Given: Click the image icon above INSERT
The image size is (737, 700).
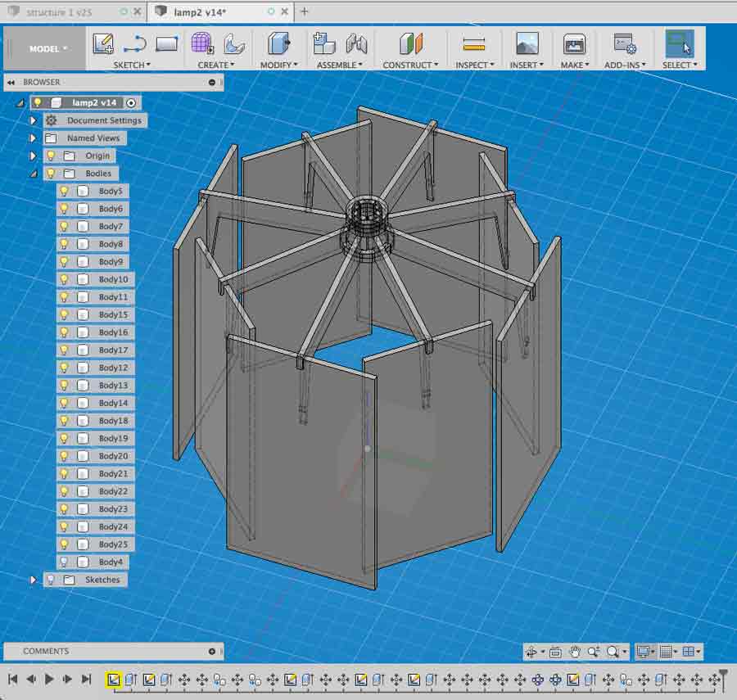Looking at the screenshot, I should pyautogui.click(x=527, y=43).
